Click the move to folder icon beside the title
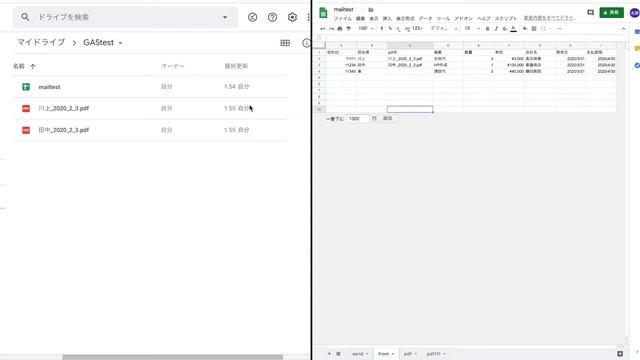 [x=371, y=10]
